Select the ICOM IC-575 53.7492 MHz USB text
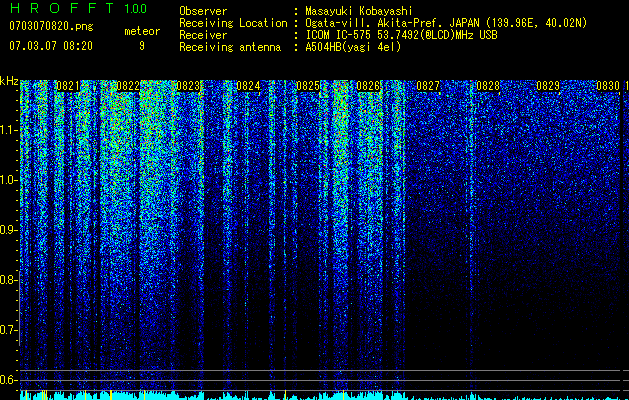The image size is (629, 400). point(401,35)
